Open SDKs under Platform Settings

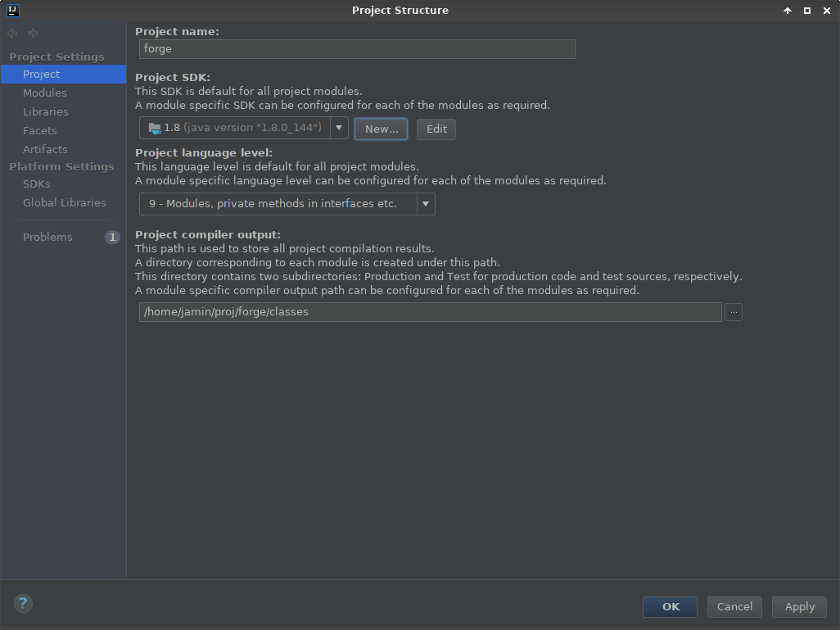click(x=37, y=184)
